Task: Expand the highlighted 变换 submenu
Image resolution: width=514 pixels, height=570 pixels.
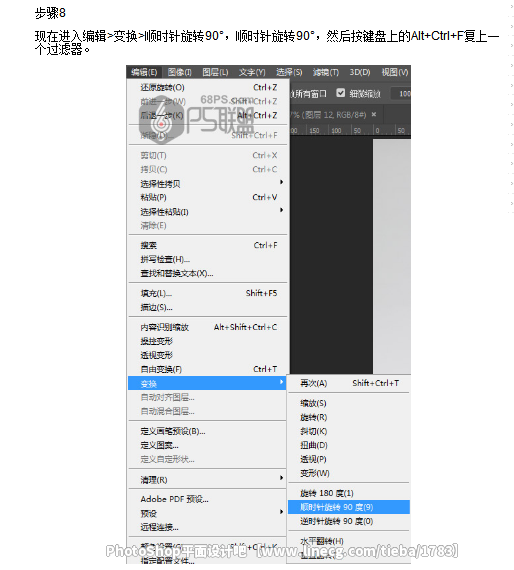Action: [208, 383]
